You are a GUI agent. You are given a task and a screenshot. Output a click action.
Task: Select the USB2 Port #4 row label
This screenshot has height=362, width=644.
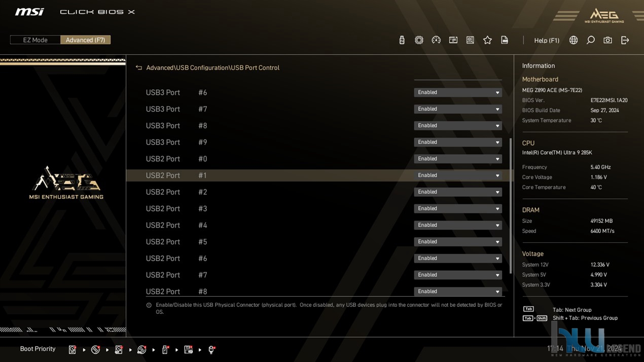tap(176, 225)
